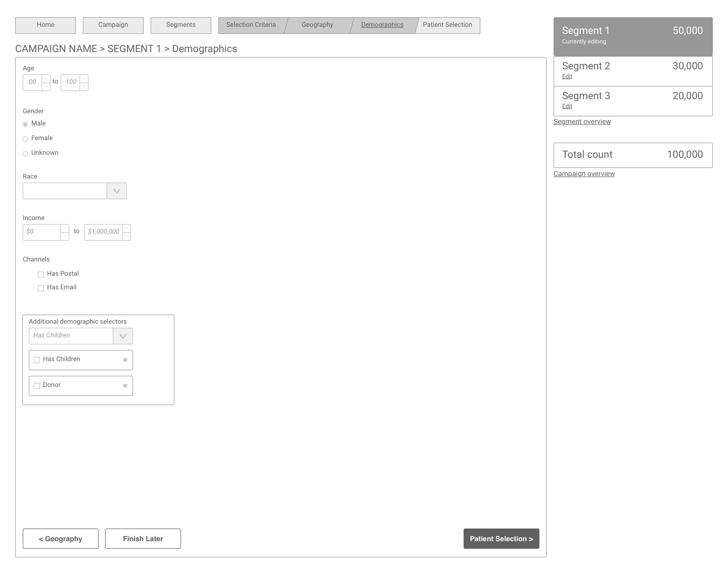Click the Segment 2 Edit link
This screenshot has width=728, height=569.
567,76
